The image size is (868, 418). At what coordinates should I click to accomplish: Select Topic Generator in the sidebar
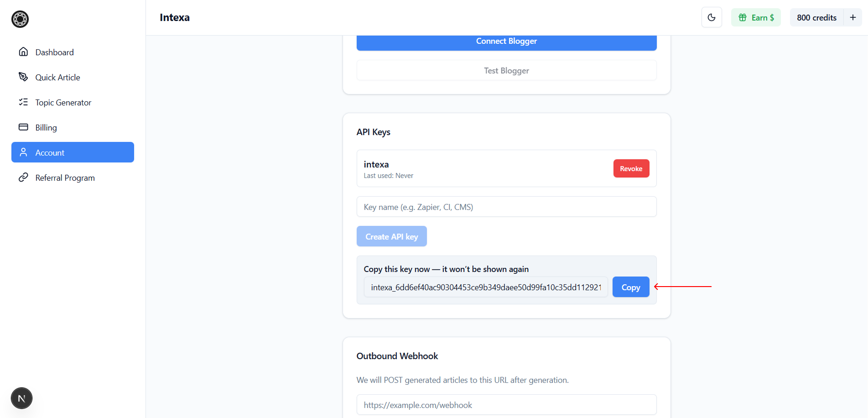63,102
